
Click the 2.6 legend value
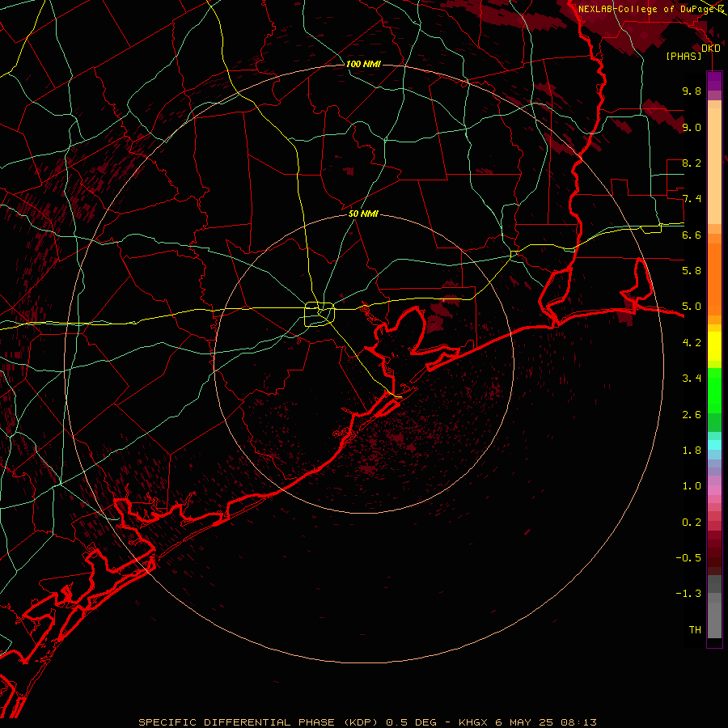click(692, 415)
